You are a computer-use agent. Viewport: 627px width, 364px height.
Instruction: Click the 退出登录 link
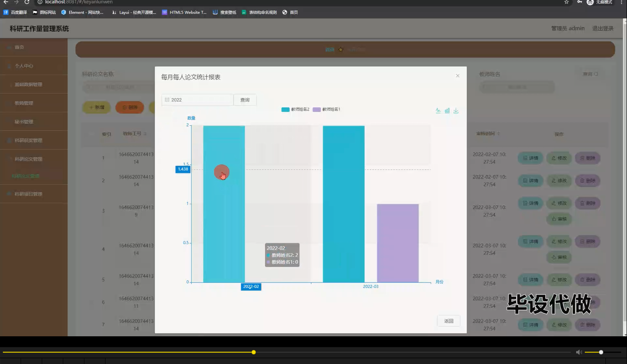pyautogui.click(x=603, y=29)
